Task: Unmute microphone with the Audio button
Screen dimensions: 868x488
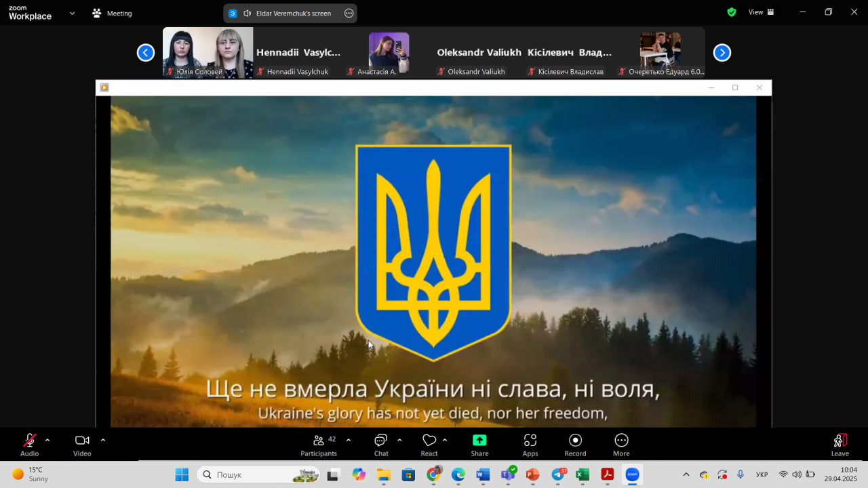Action: point(29,445)
